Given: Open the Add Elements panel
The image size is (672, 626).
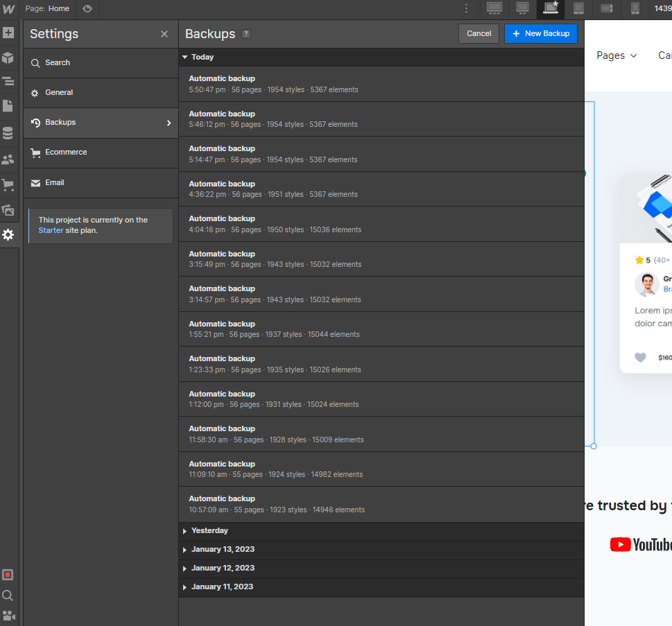Looking at the screenshot, I should [9, 33].
